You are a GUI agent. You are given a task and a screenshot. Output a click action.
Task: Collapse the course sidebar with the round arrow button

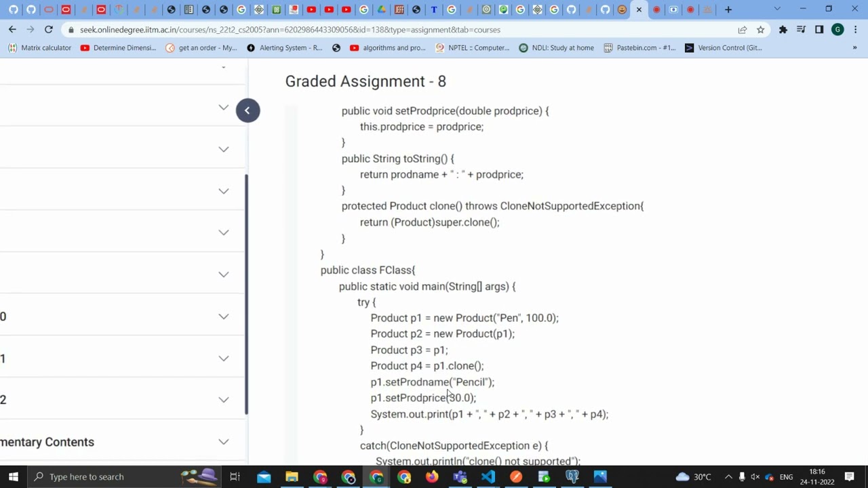(x=248, y=110)
